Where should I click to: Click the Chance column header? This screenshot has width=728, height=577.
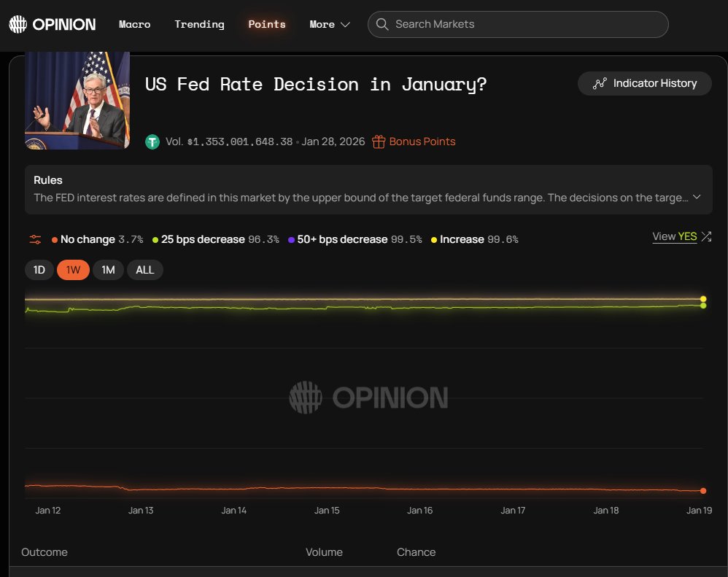coord(416,552)
